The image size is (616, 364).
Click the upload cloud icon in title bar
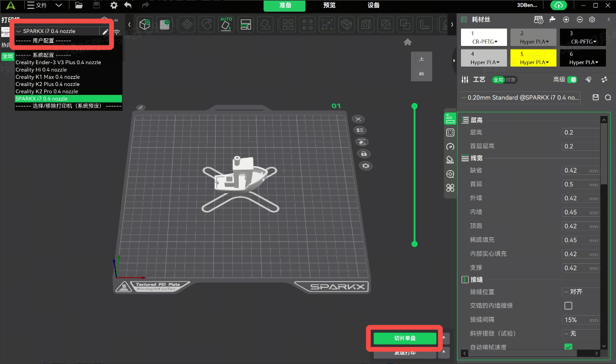[558, 5]
